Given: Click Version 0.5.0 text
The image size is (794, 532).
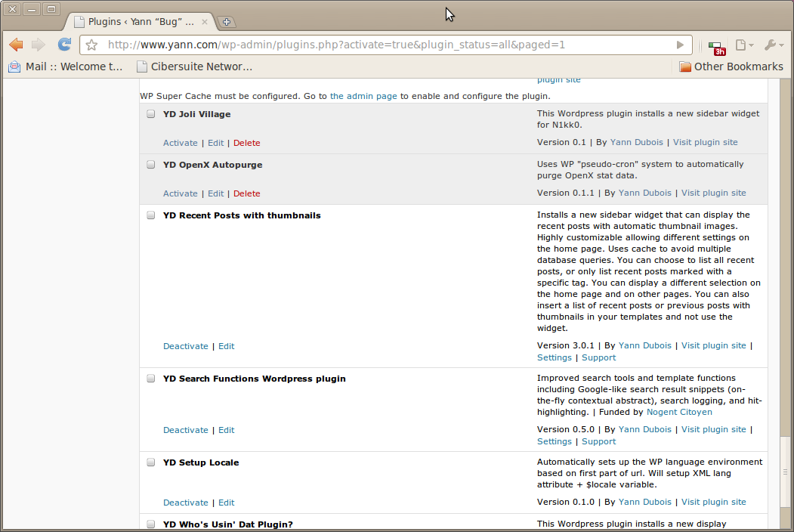Looking at the screenshot, I should coord(566,429).
